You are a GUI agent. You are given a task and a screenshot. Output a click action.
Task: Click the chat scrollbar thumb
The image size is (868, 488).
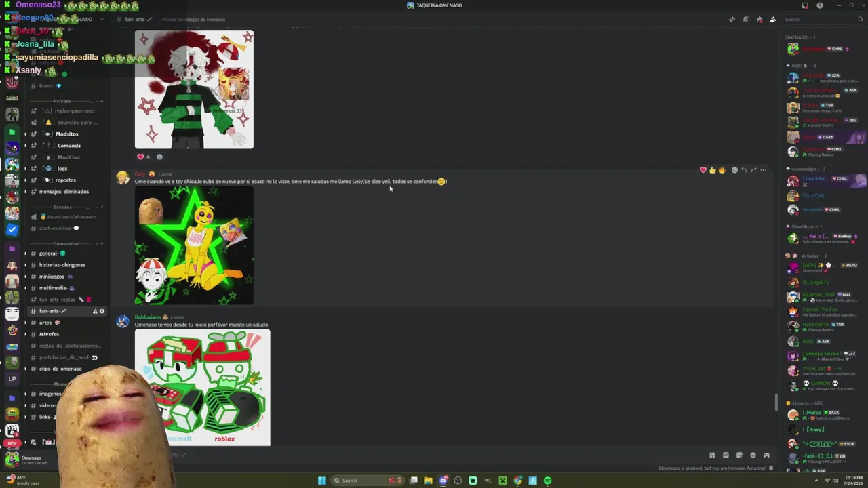[776, 402]
